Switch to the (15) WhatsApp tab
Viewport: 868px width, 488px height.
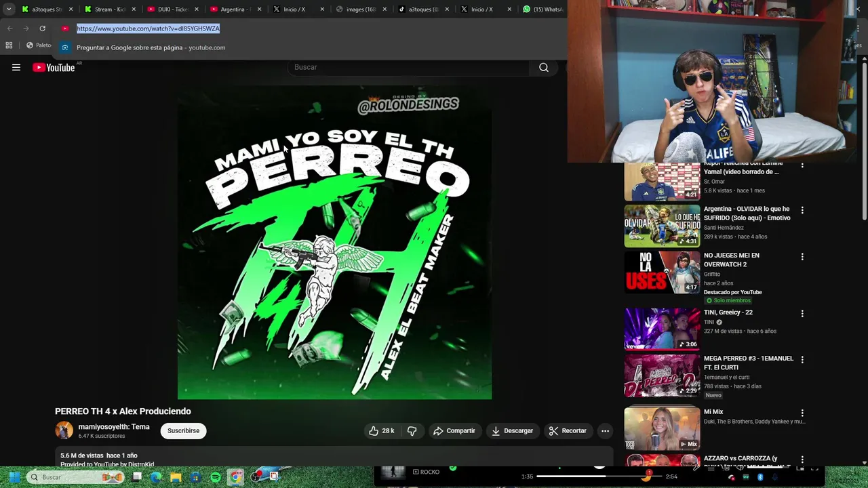click(543, 9)
